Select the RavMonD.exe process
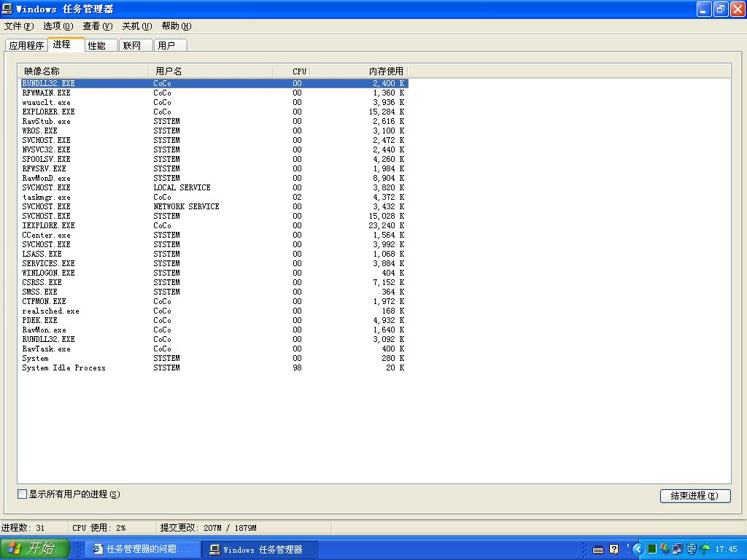 point(214,178)
